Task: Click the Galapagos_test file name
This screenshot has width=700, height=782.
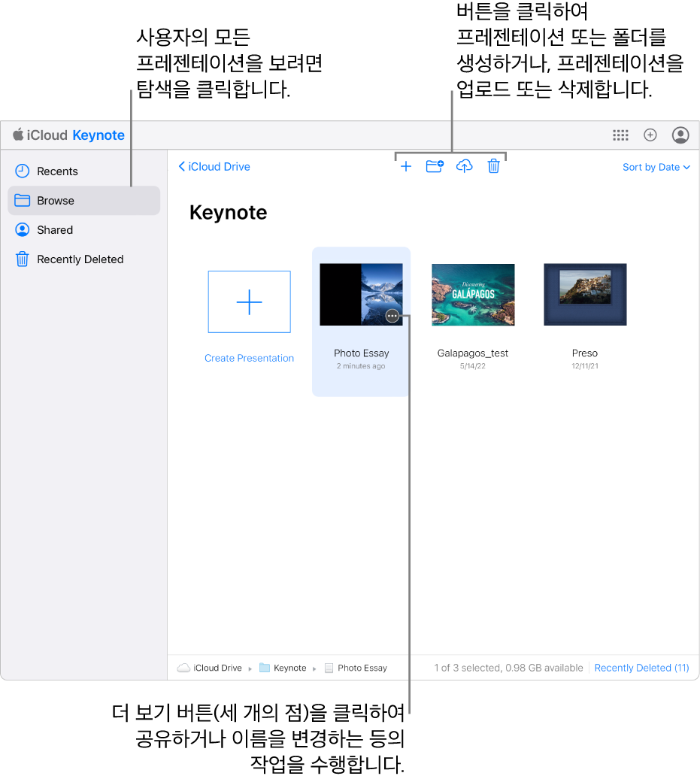Action: coord(473,353)
